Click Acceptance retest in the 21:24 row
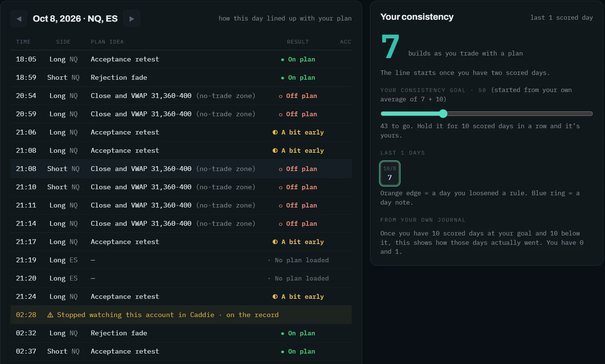The height and width of the screenshot is (364, 605). (x=125, y=297)
